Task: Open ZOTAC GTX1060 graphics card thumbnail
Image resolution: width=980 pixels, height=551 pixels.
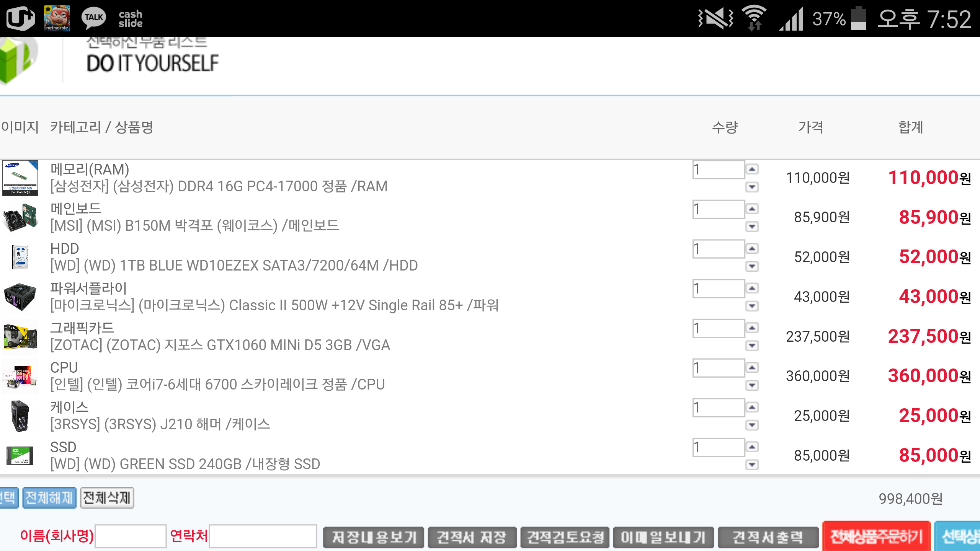Action: point(20,336)
